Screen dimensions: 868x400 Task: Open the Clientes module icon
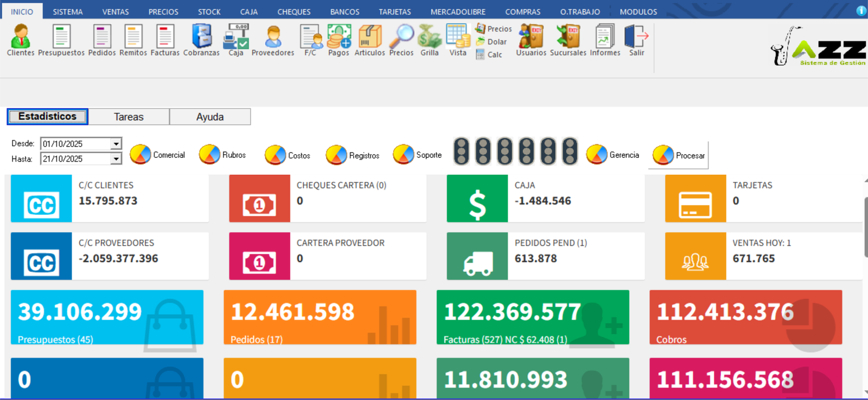coord(21,40)
